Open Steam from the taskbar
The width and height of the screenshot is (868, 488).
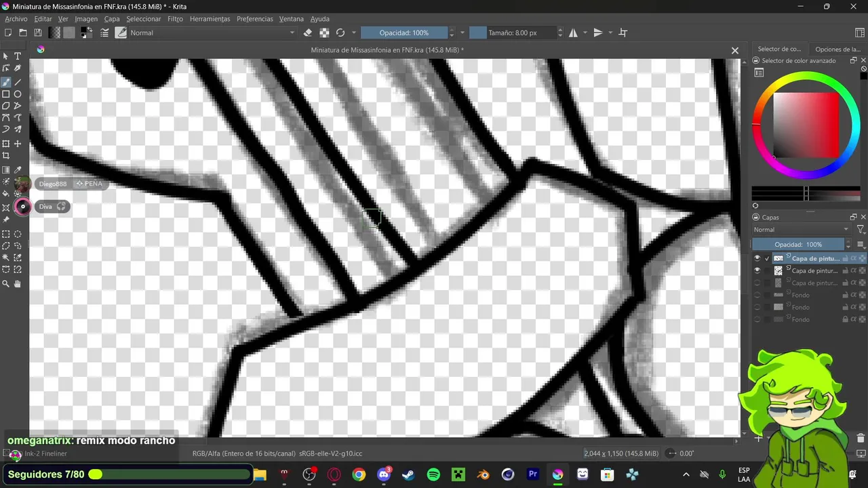[408, 474]
